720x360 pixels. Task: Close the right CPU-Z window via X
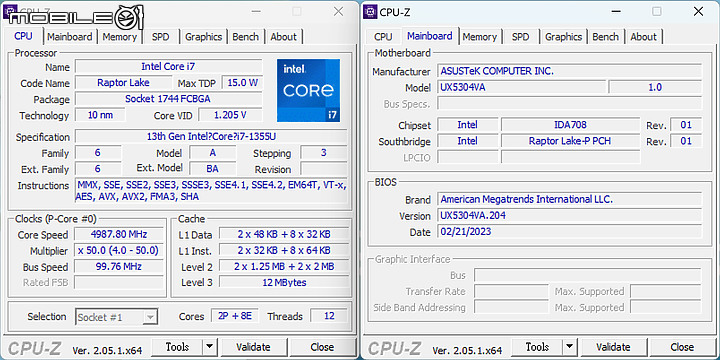pyautogui.click(x=698, y=12)
